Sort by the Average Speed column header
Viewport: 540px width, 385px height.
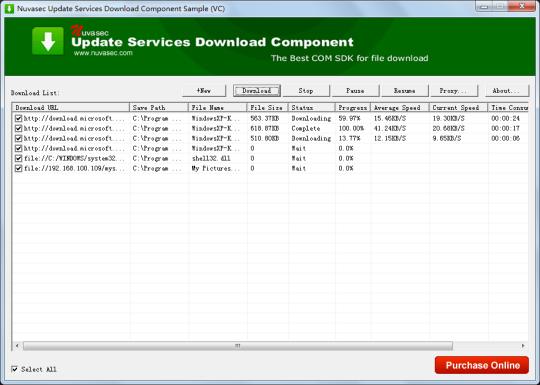[400, 108]
